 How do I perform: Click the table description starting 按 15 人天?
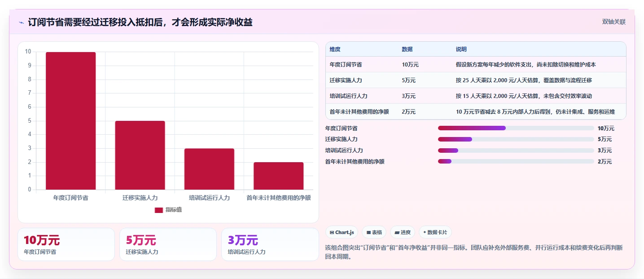point(524,96)
